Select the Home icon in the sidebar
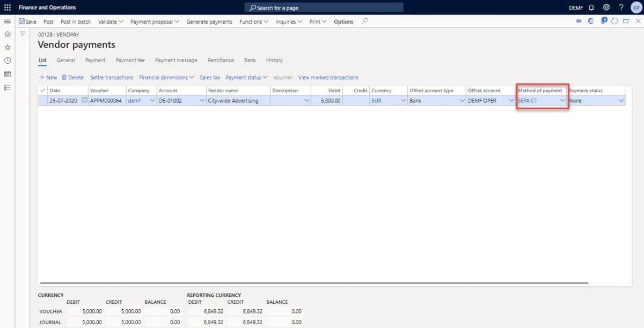The image size is (644, 328). click(x=7, y=33)
